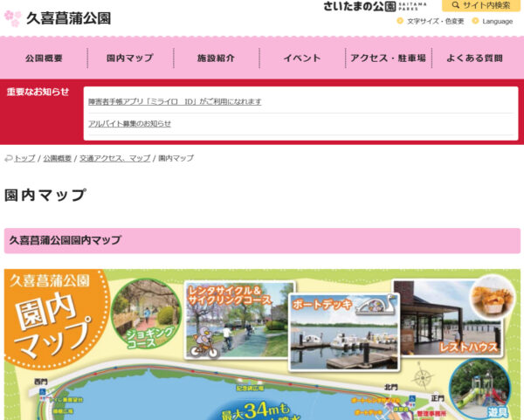Click the yellow bullet beside Language
This screenshot has height=420, width=524.
475,21
